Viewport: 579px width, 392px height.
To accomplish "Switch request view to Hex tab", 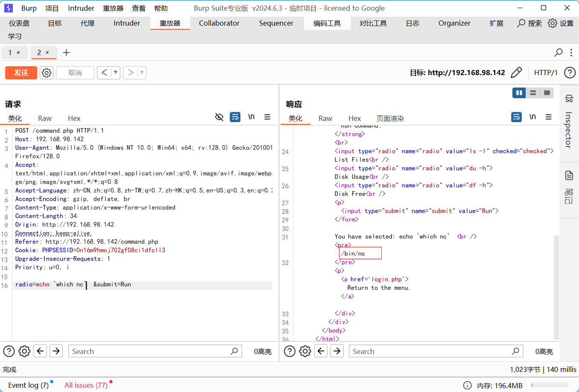I will pos(74,118).
